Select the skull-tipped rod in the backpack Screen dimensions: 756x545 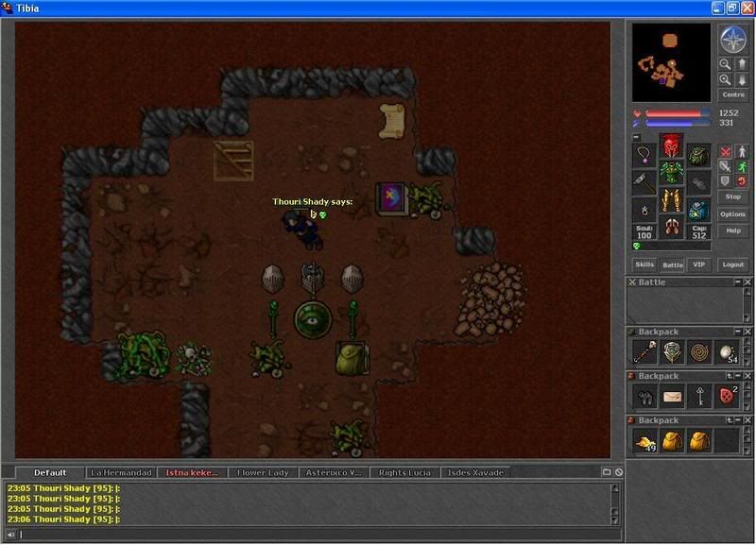coord(644,352)
